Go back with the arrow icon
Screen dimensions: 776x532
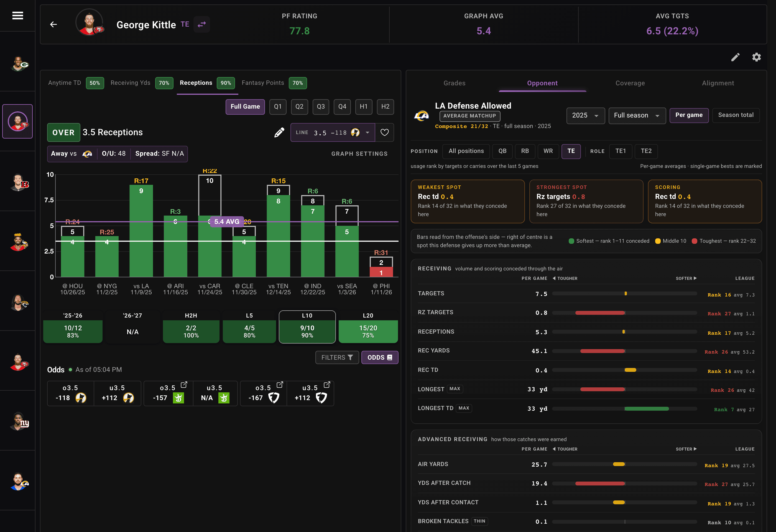pyautogui.click(x=53, y=24)
